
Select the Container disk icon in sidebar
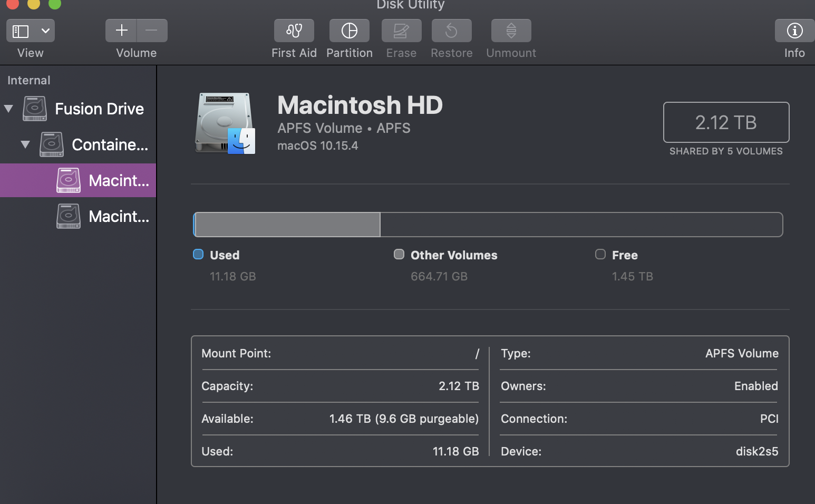tap(52, 144)
